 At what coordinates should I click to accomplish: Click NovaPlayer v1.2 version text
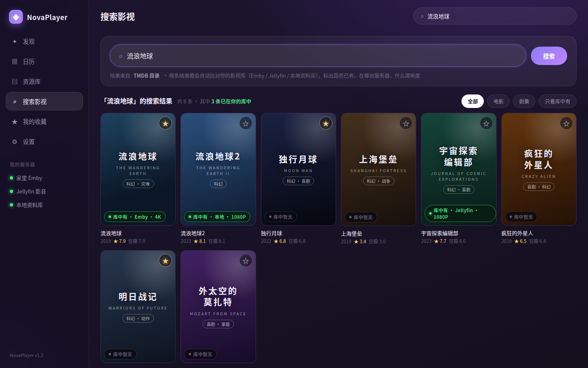(x=27, y=355)
